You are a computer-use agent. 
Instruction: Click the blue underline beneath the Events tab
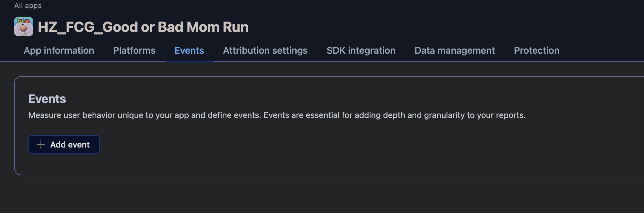(189, 61)
